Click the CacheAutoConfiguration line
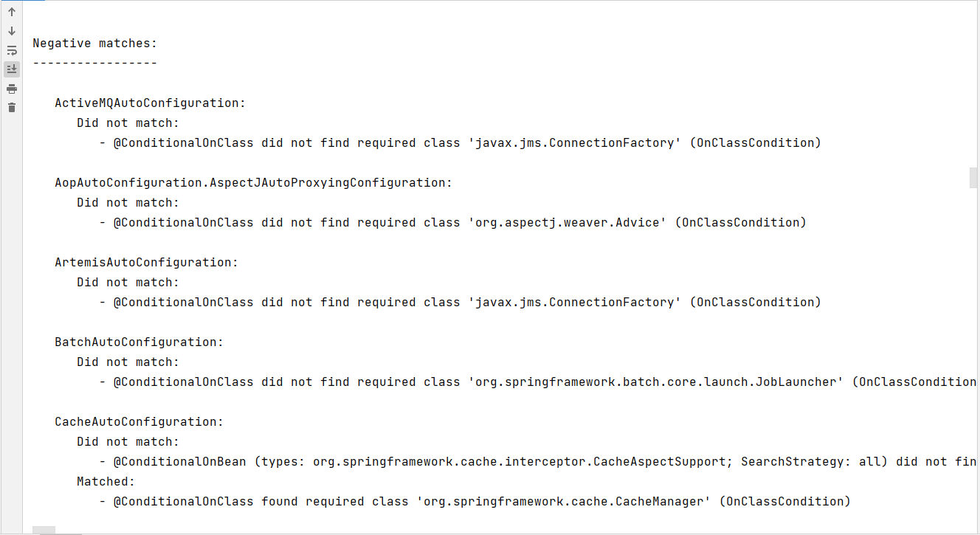Screen dimensions: 980x535 point(139,422)
